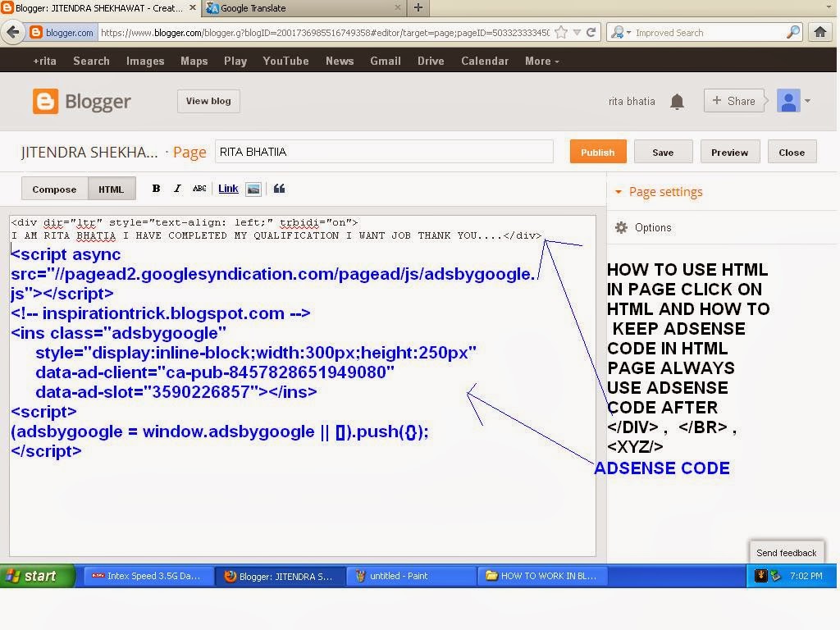Click into the HTML code editor area
The image size is (840, 630).
point(303,386)
